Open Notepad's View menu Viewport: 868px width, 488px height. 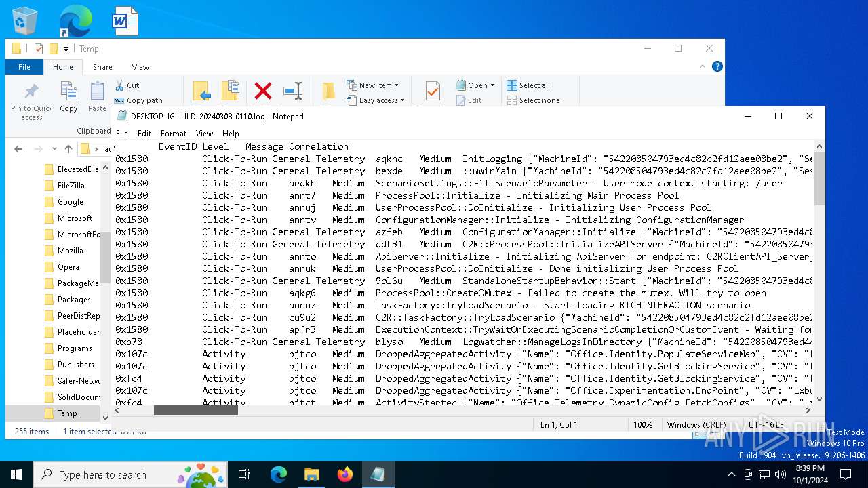pyautogui.click(x=204, y=134)
